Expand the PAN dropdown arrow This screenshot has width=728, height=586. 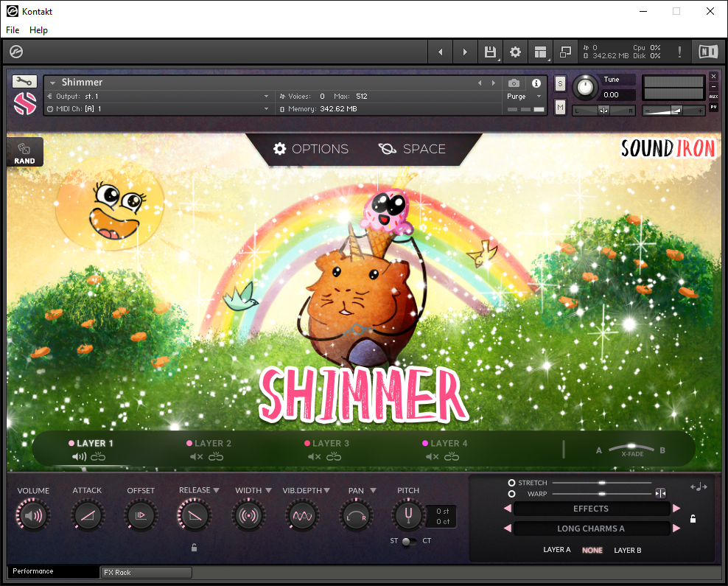pyautogui.click(x=373, y=490)
